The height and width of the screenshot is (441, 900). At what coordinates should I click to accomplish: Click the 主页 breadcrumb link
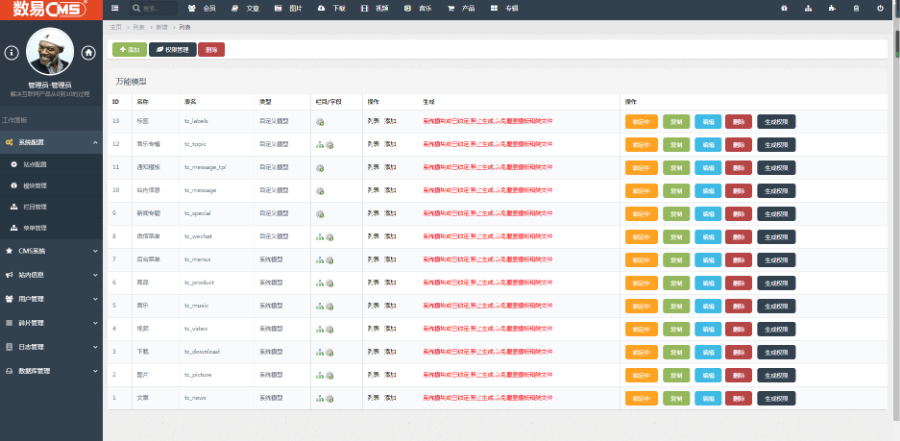point(115,27)
